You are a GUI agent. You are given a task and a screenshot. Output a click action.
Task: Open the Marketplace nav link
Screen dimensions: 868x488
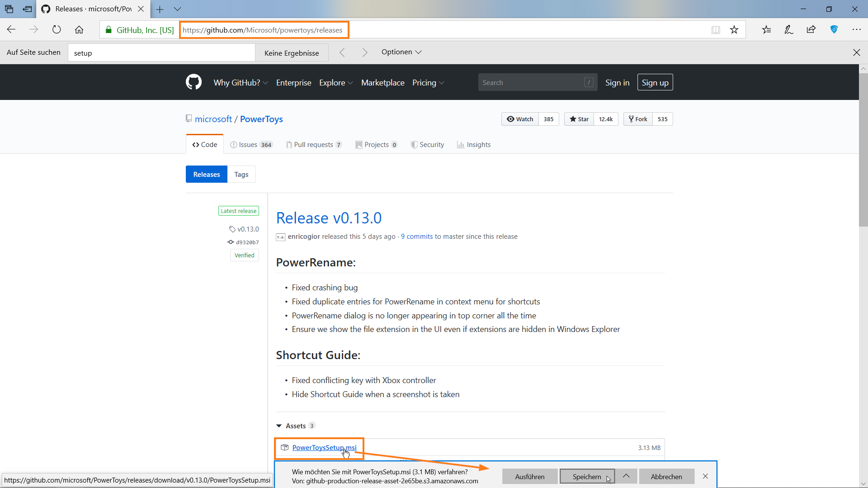(x=382, y=83)
